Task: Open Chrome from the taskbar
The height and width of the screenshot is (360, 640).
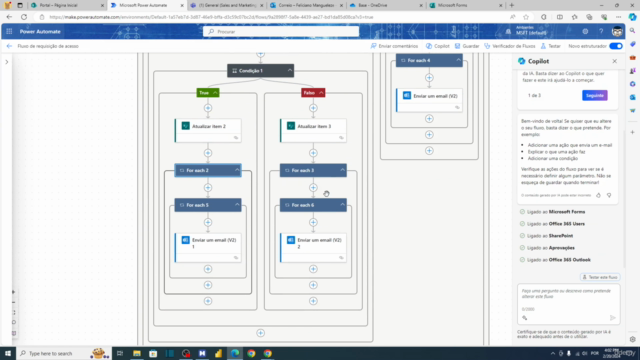Action: point(251,353)
